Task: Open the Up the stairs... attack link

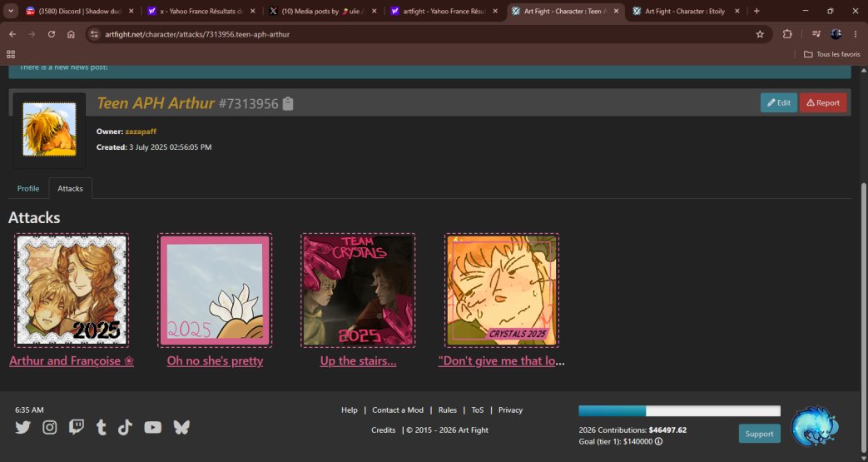Action: (x=358, y=360)
